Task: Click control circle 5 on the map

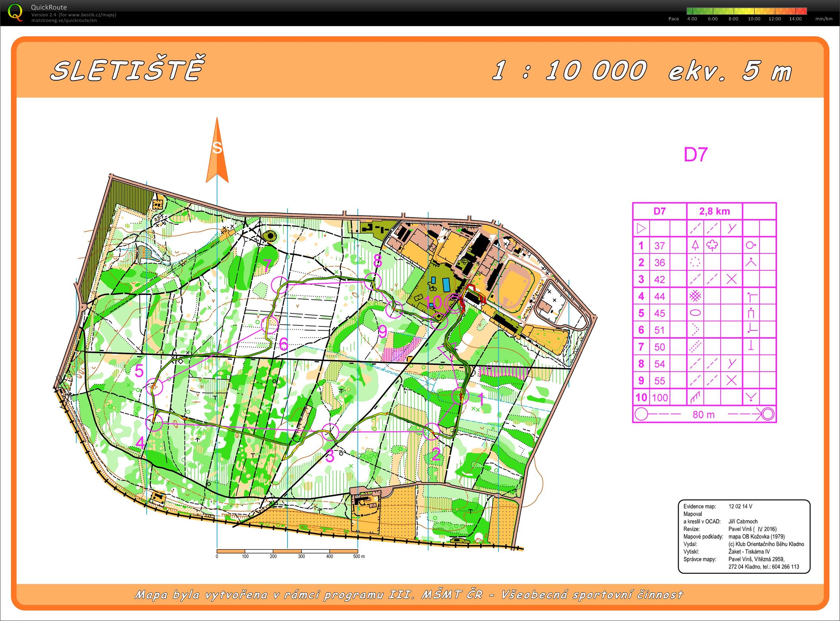Action: (154, 386)
